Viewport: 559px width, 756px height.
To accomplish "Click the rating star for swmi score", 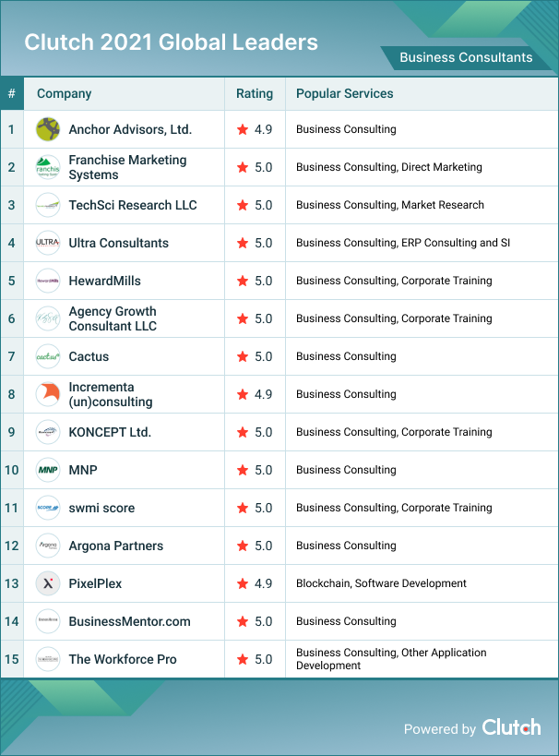I will pyautogui.click(x=243, y=508).
